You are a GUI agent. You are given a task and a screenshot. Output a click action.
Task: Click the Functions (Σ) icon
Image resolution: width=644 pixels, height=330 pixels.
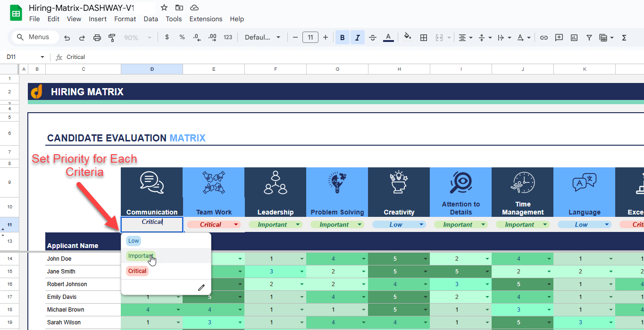pos(625,37)
